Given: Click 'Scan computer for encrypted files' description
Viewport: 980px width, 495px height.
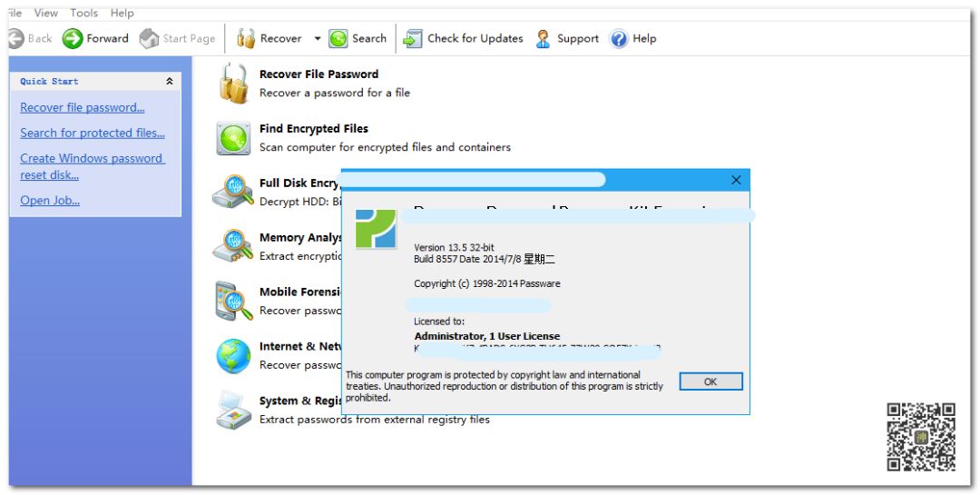Looking at the screenshot, I should point(385,147).
